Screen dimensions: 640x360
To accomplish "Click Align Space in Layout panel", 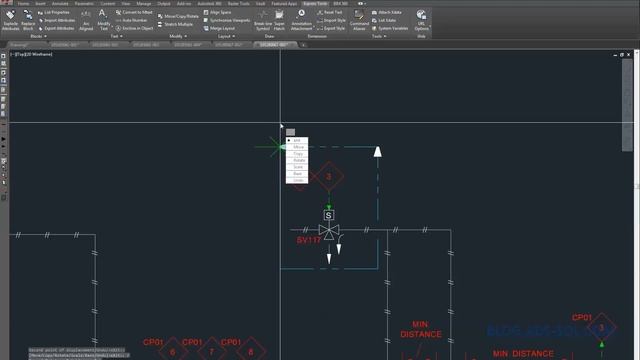I will tap(218, 12).
